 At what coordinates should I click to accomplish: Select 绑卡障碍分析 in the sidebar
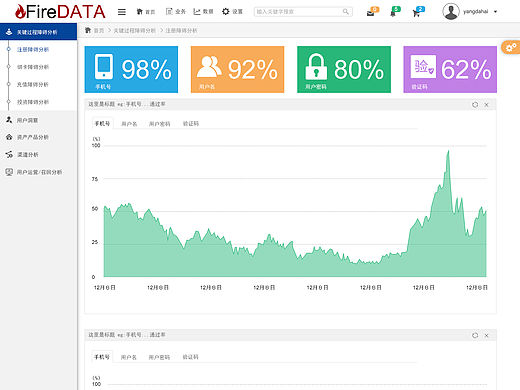(x=33, y=67)
